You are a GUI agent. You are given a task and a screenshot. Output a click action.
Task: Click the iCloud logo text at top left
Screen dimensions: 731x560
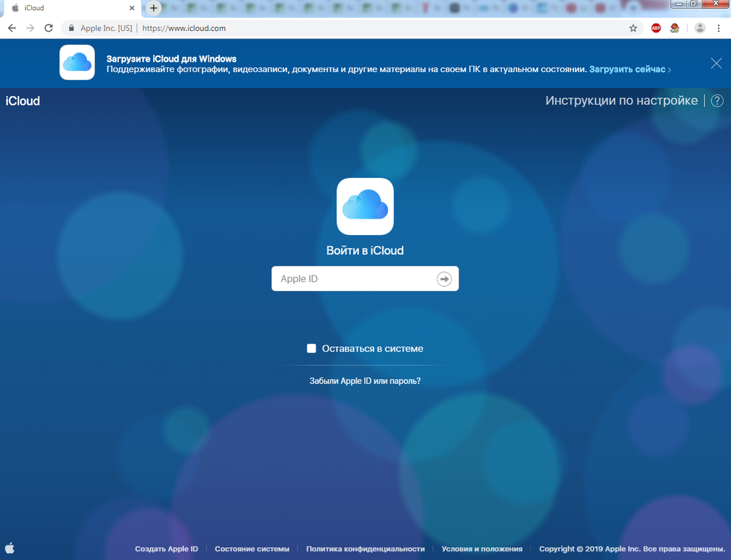23,101
